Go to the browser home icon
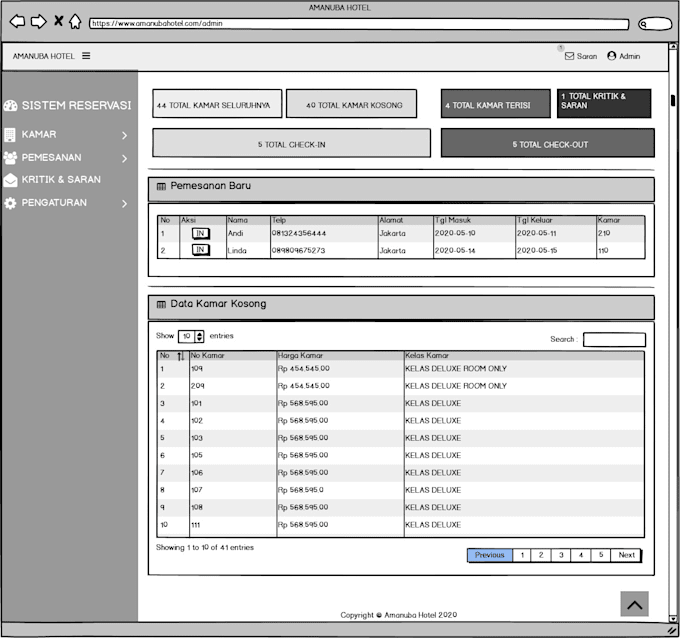 point(75,21)
